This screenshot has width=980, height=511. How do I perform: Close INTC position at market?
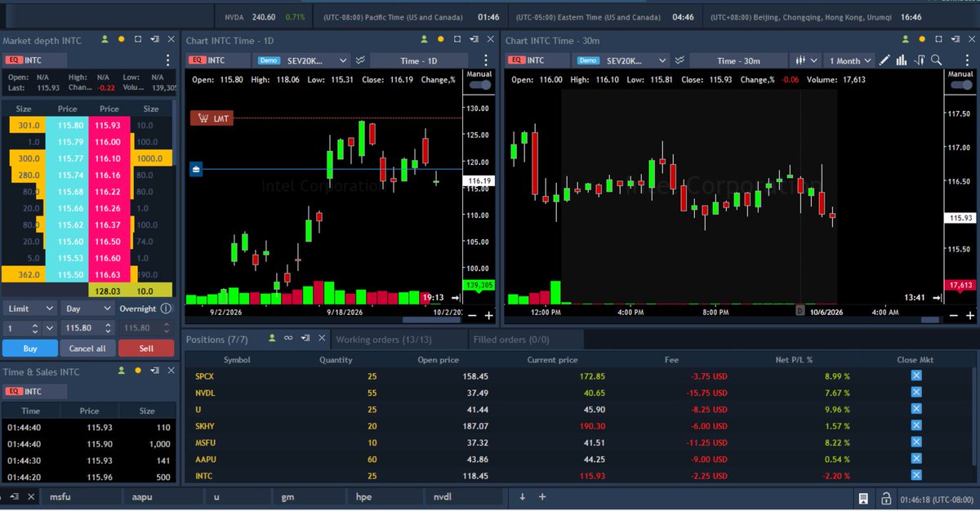click(x=916, y=476)
